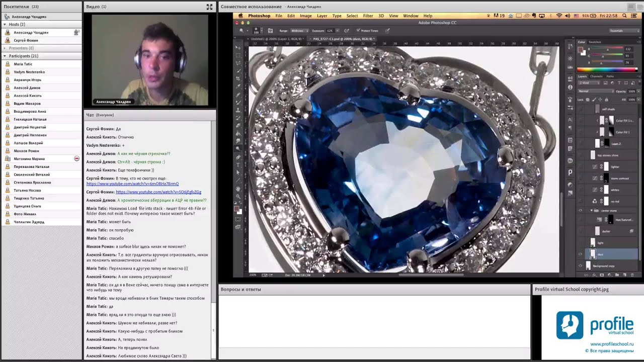Select the Polygonal Lasso tool
The height and width of the screenshot is (362, 644).
click(x=238, y=63)
